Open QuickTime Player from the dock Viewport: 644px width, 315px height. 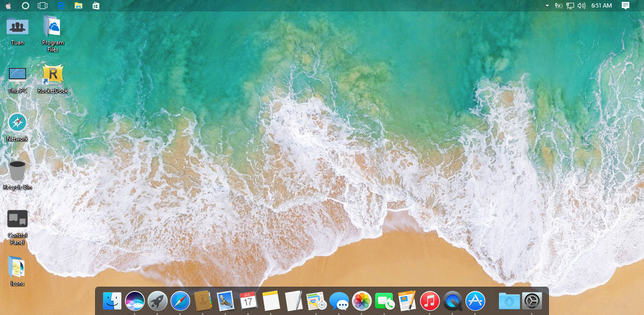[453, 301]
